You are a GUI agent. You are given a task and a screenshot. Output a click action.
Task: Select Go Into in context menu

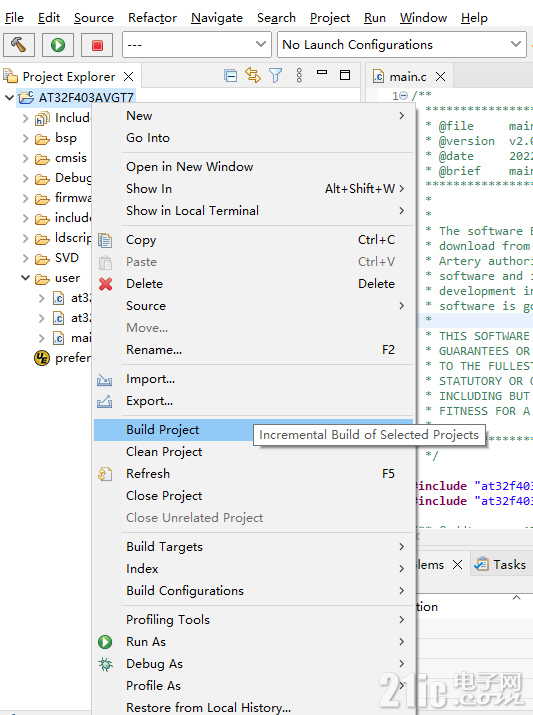[x=253, y=138]
